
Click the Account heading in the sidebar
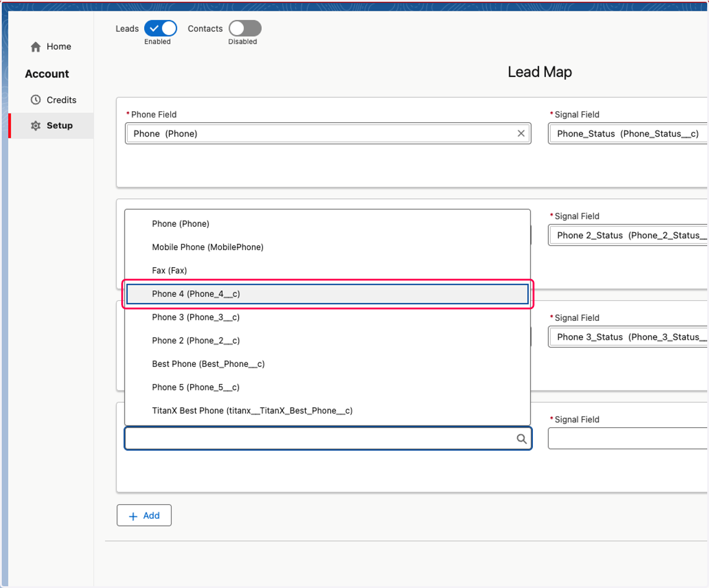coord(47,74)
